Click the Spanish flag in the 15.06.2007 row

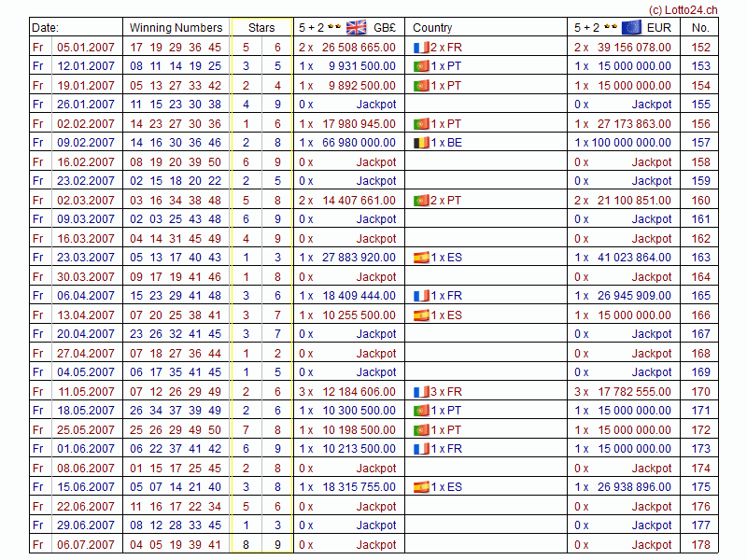(420, 487)
